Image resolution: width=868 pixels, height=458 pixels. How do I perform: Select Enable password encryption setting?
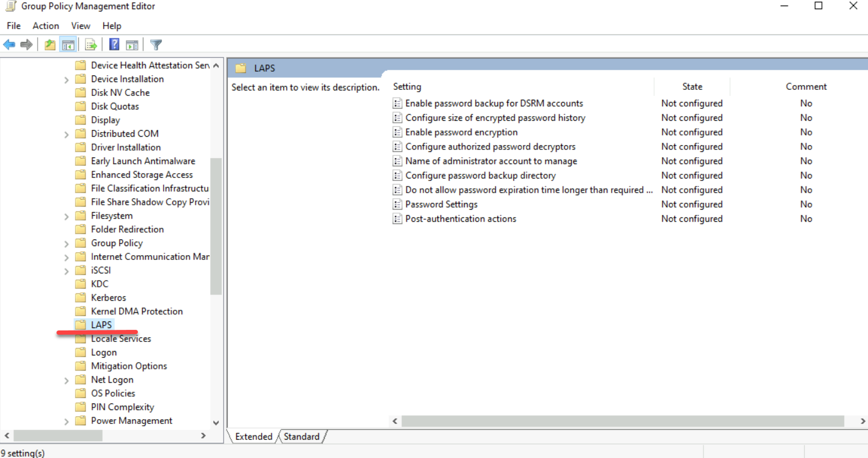click(x=461, y=132)
